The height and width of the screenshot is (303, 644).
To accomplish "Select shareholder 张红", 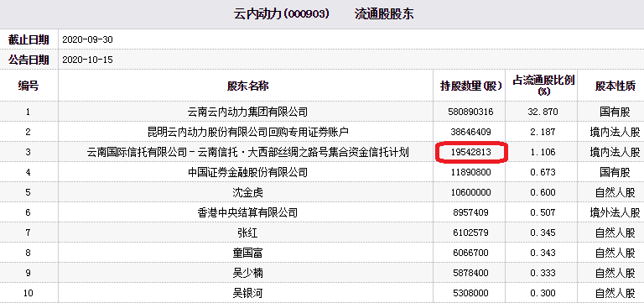I will tap(247, 232).
